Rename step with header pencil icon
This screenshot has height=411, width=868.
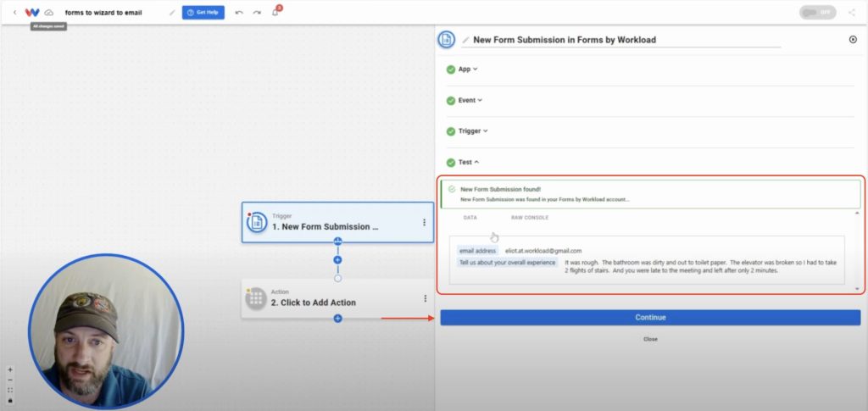tap(465, 40)
